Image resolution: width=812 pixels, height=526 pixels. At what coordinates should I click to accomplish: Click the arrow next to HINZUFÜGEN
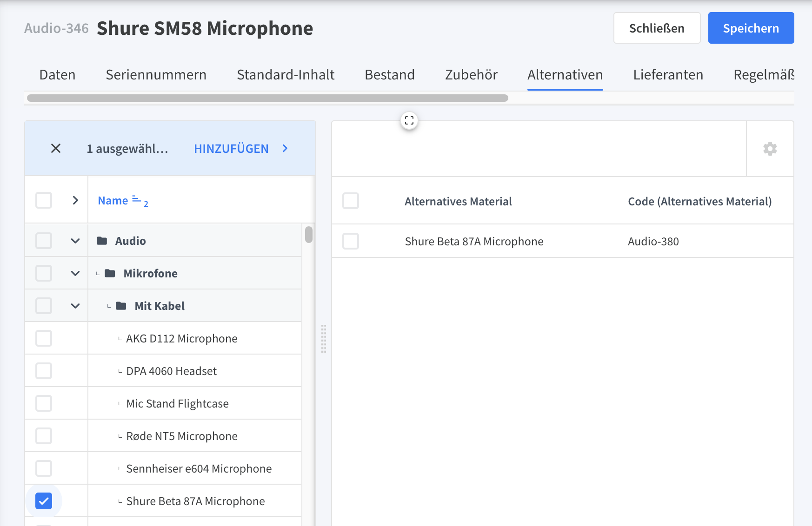pyautogui.click(x=285, y=148)
